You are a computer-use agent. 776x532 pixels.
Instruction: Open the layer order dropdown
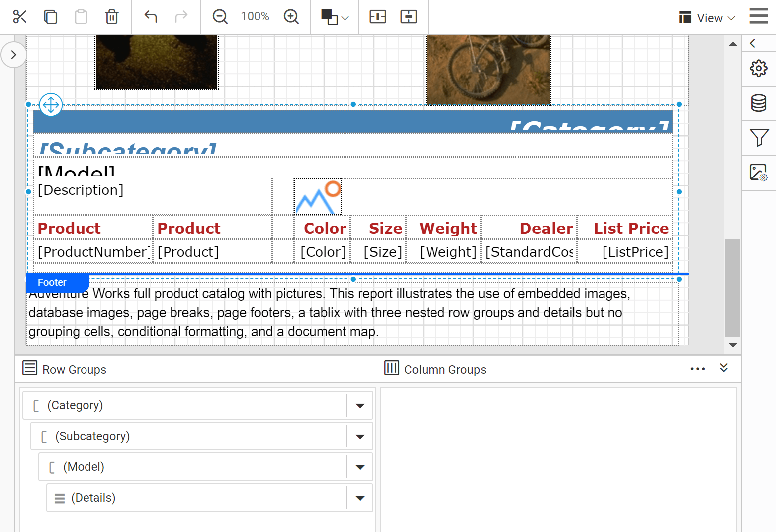pyautogui.click(x=335, y=17)
